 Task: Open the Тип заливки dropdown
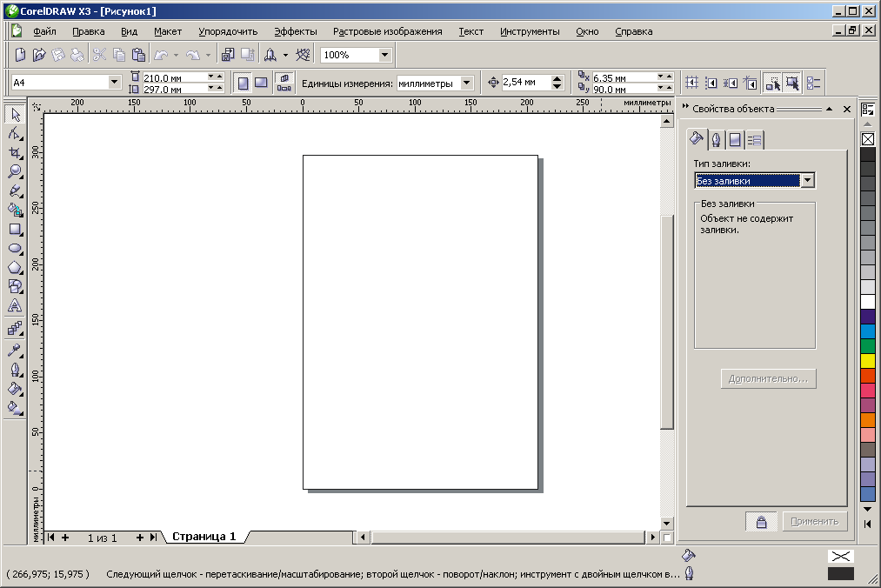click(x=808, y=180)
